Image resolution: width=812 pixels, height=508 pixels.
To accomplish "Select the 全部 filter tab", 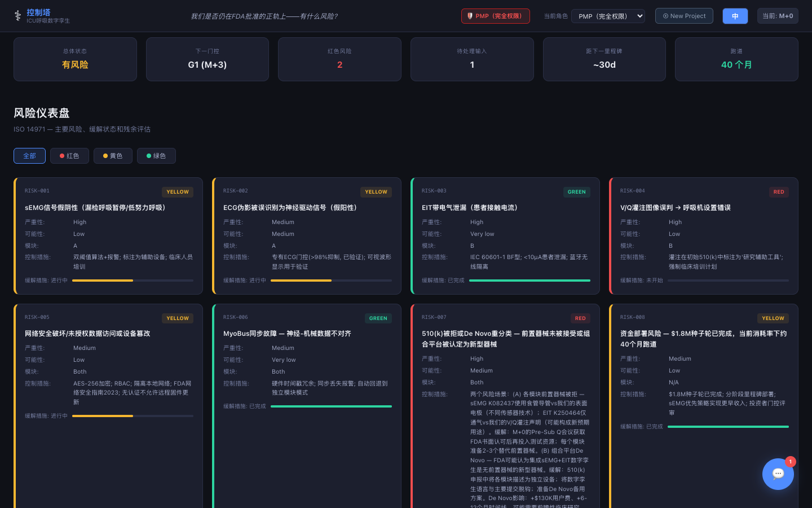I will click(x=29, y=156).
